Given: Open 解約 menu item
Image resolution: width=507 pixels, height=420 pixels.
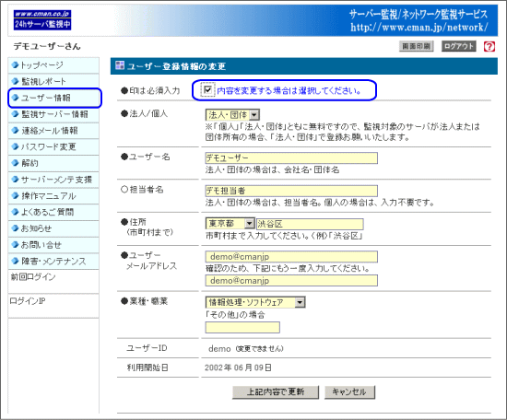Looking at the screenshot, I should click(x=53, y=163).
